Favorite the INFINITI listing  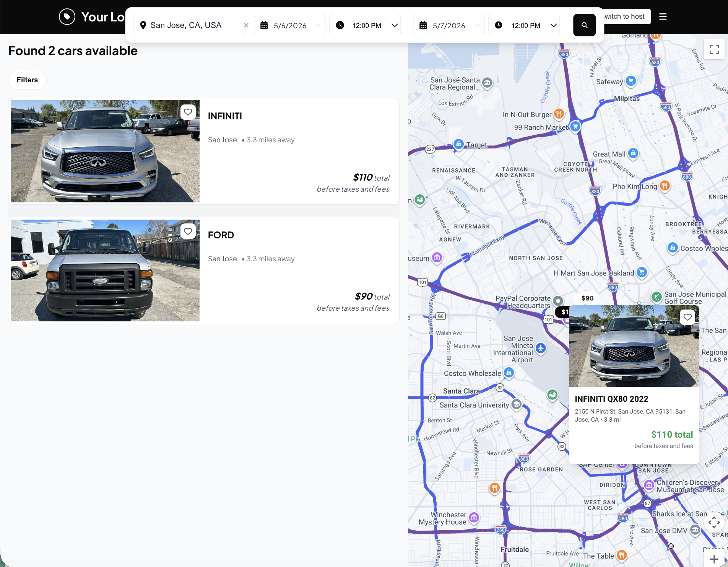[188, 112]
